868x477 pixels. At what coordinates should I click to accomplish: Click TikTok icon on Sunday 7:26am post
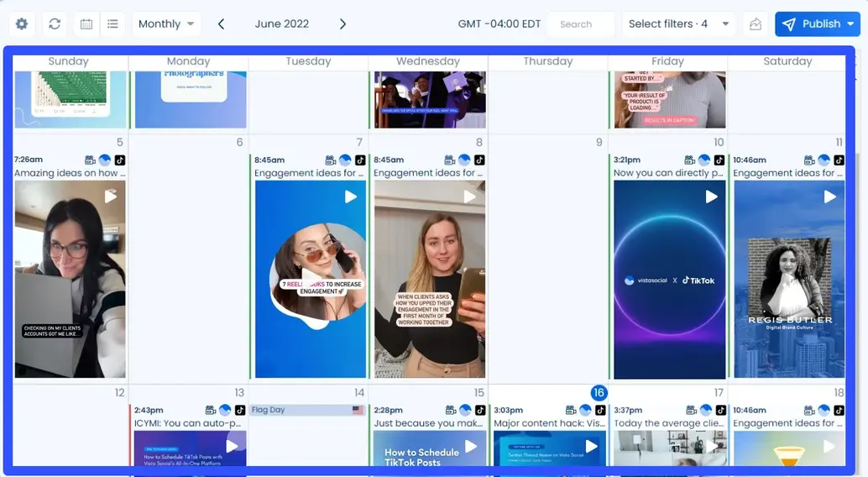pyautogui.click(x=120, y=160)
